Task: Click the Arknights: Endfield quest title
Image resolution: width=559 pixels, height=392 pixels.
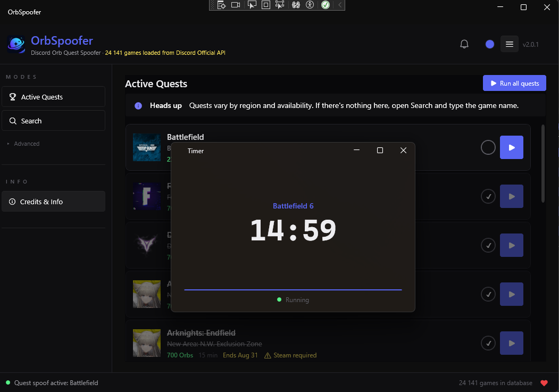Action: tap(201, 333)
